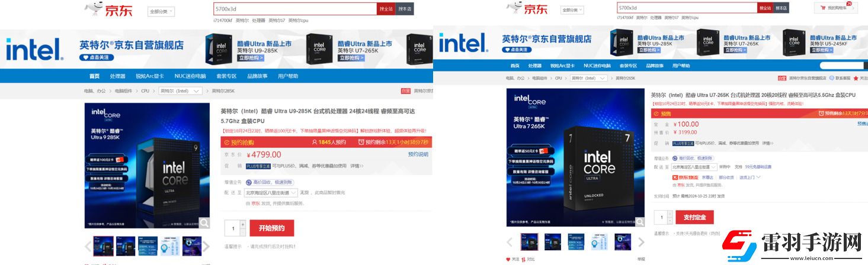Viewport: 868px width, 265px height.
Task: Open delivery address dropdown on U7-265K page
Action: [x=694, y=167]
